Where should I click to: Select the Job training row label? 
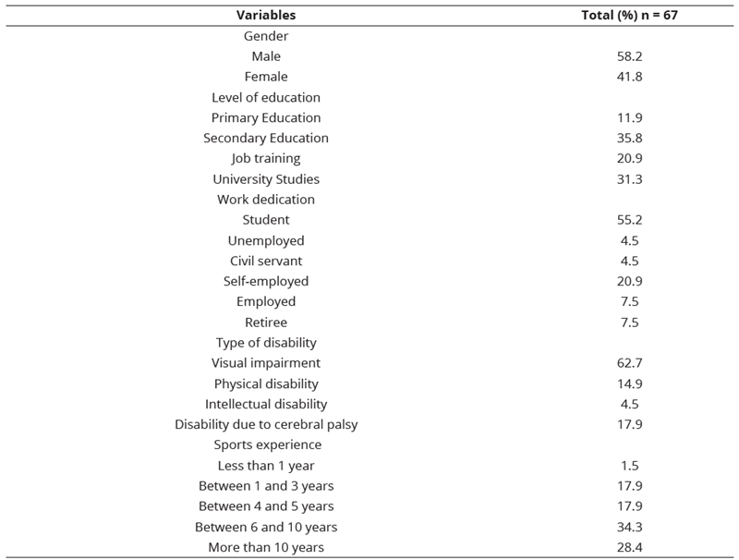266,158
